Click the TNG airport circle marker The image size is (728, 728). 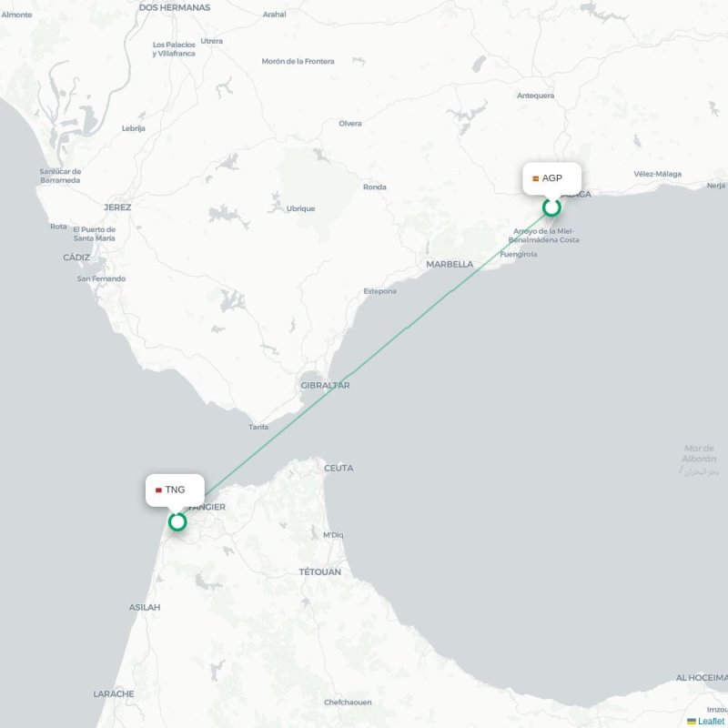(177, 521)
